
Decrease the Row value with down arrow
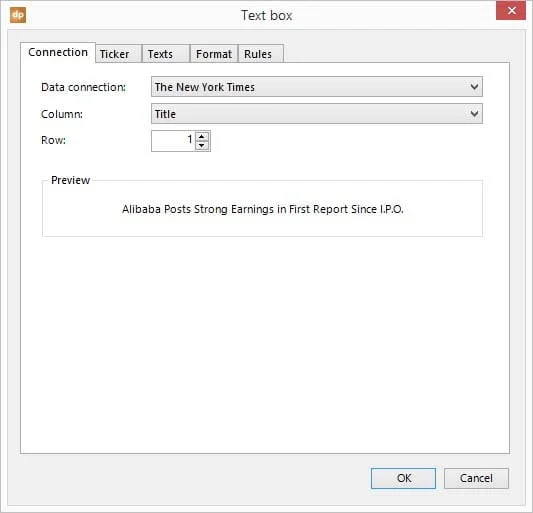pyautogui.click(x=202, y=145)
